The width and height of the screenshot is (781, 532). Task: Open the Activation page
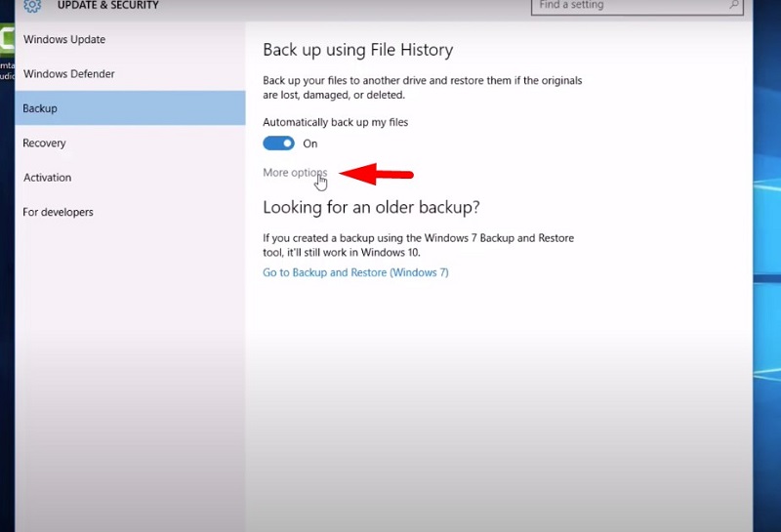pyautogui.click(x=48, y=178)
